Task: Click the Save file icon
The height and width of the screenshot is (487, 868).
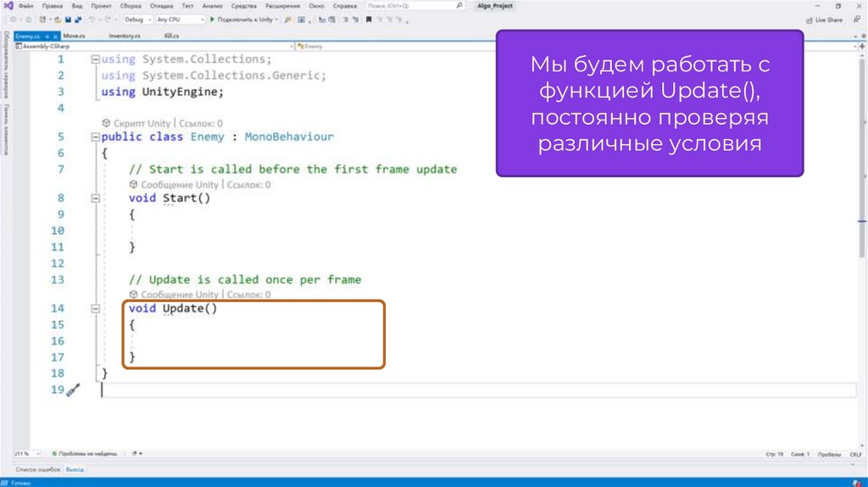Action: point(68,20)
